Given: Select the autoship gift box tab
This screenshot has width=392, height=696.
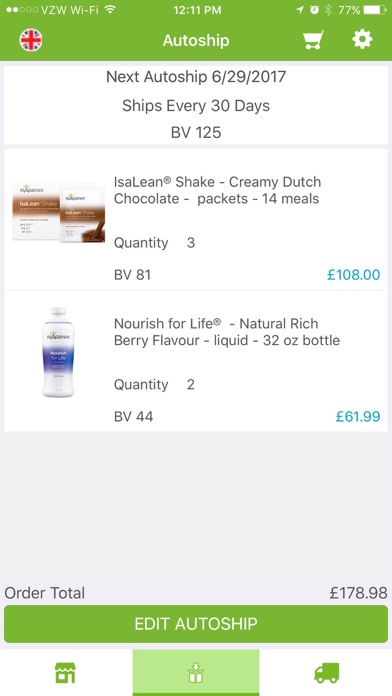Looking at the screenshot, I should click(196, 672).
